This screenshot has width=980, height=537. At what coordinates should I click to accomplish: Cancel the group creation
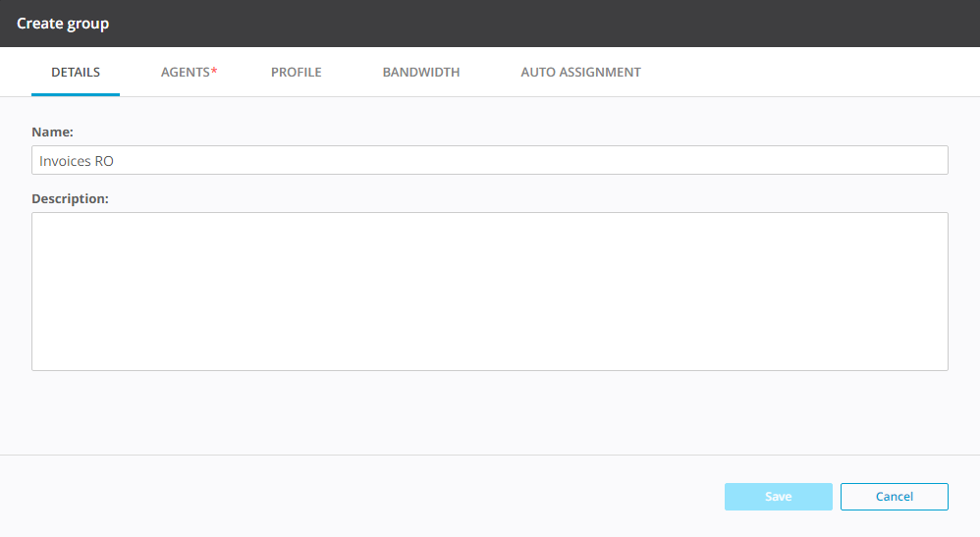[894, 497]
